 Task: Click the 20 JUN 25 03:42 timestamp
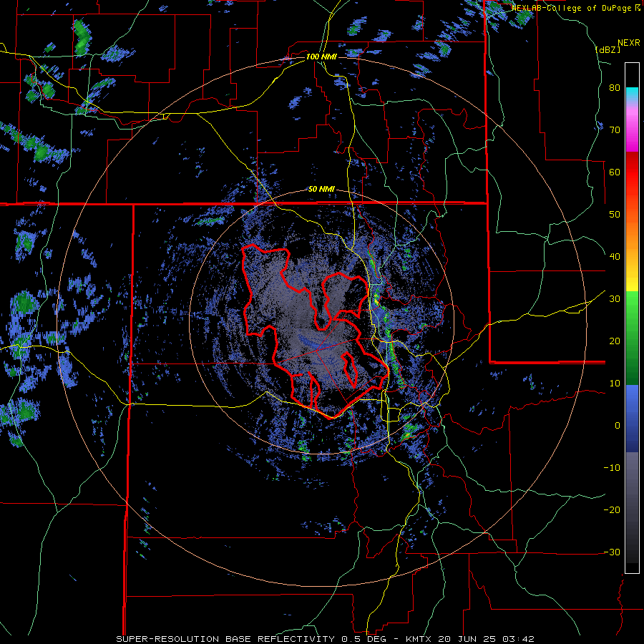(x=487, y=639)
